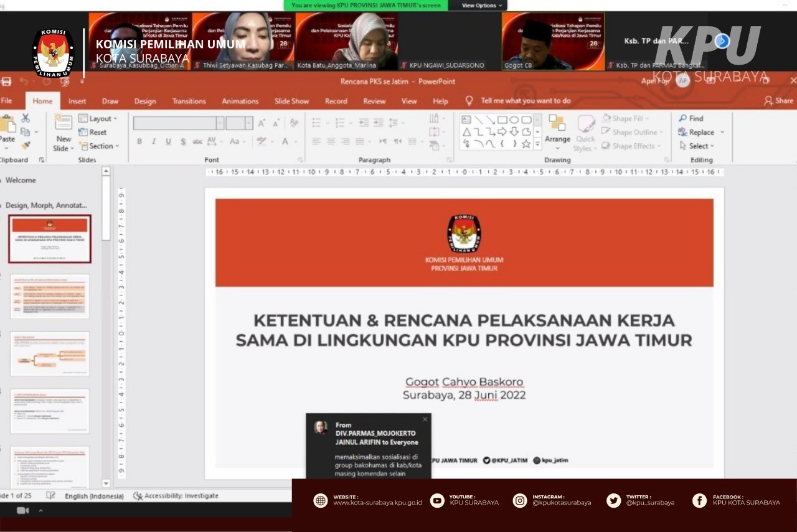Click the Cut scissors icon

(x=26, y=118)
